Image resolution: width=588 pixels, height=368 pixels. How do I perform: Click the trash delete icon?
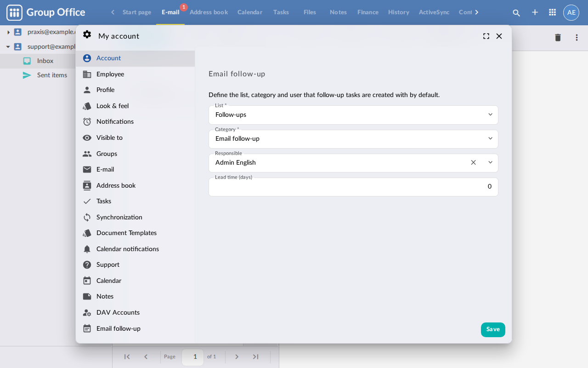[558, 38]
